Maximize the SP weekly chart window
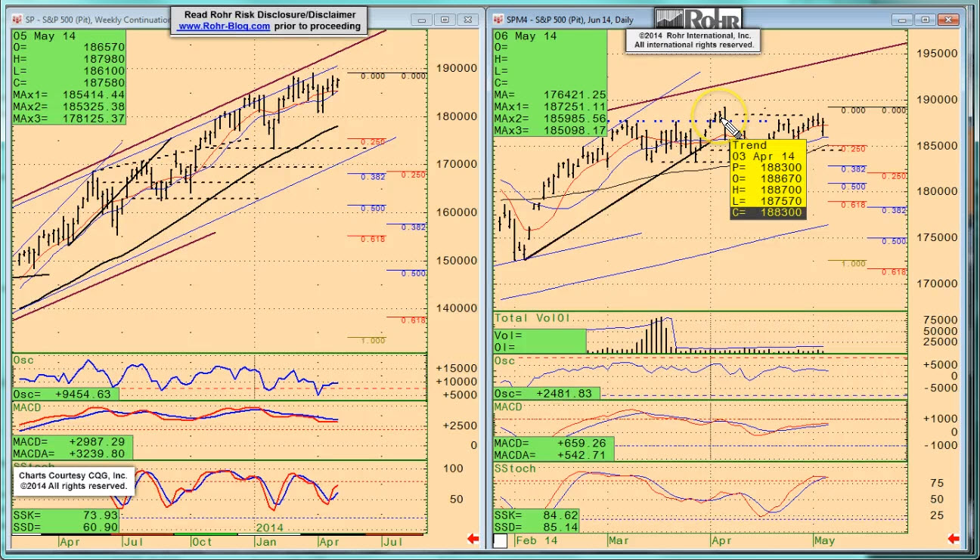The image size is (980, 560). pos(445,20)
